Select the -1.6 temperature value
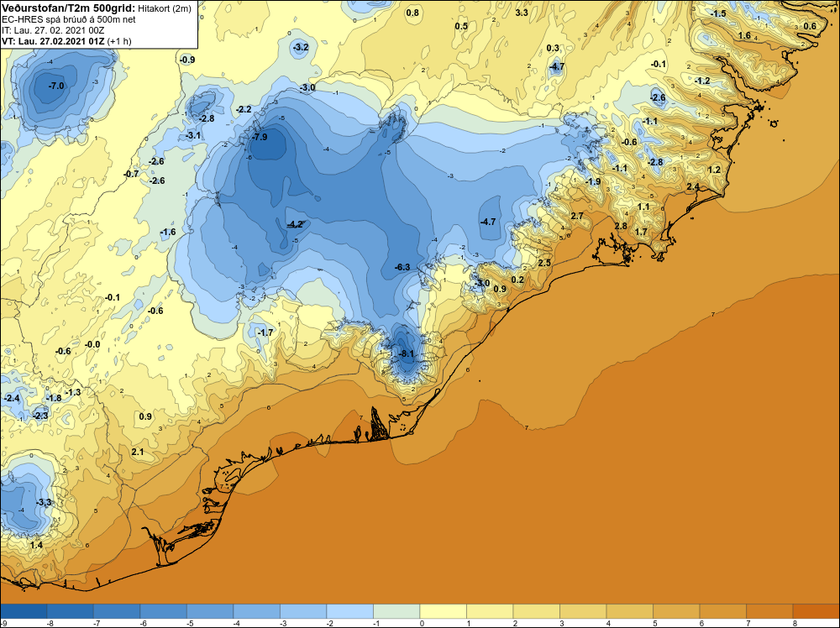 tap(168, 233)
